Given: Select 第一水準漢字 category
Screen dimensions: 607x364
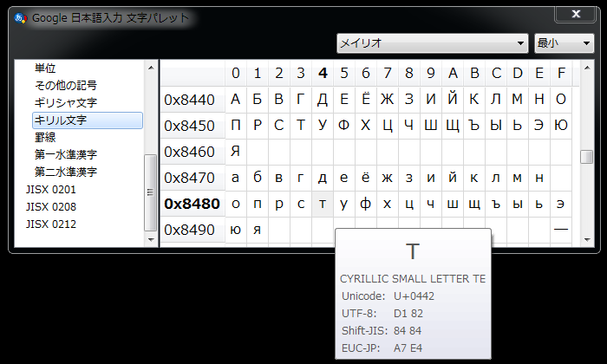Looking at the screenshot, I should click(66, 154).
